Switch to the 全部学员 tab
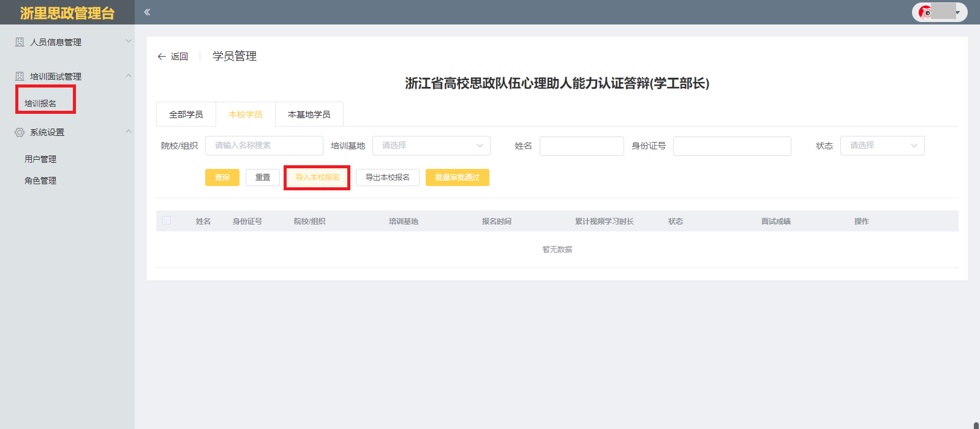980x429 pixels. pyautogui.click(x=186, y=114)
